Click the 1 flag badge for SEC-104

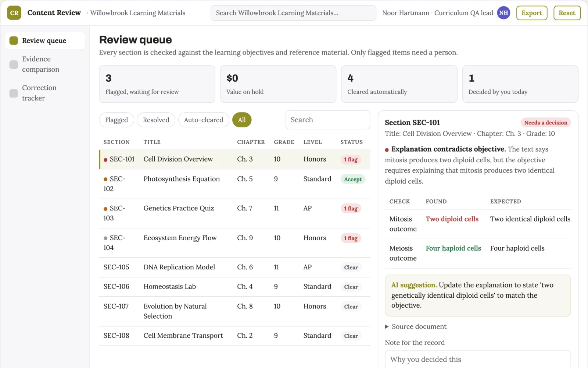[351, 238]
